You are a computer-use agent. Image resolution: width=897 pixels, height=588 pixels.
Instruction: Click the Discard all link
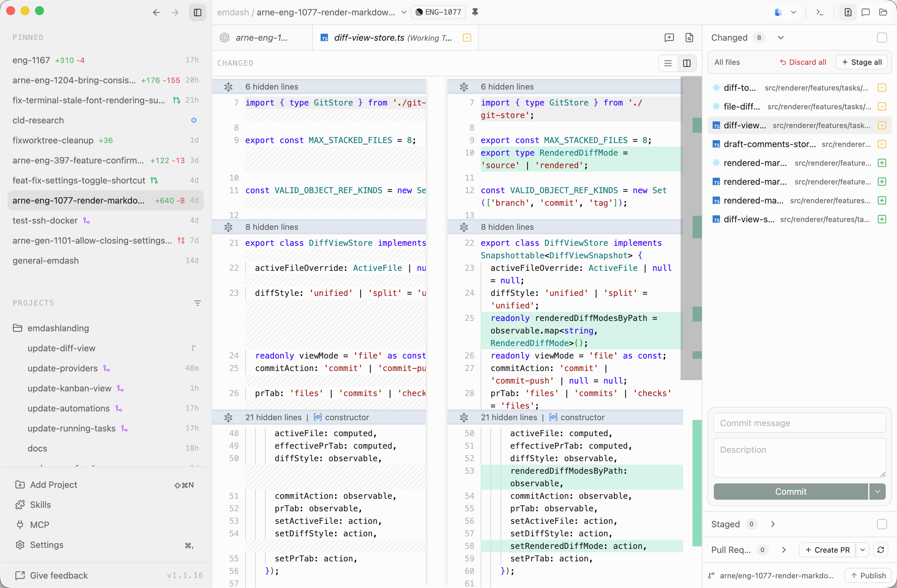point(803,62)
